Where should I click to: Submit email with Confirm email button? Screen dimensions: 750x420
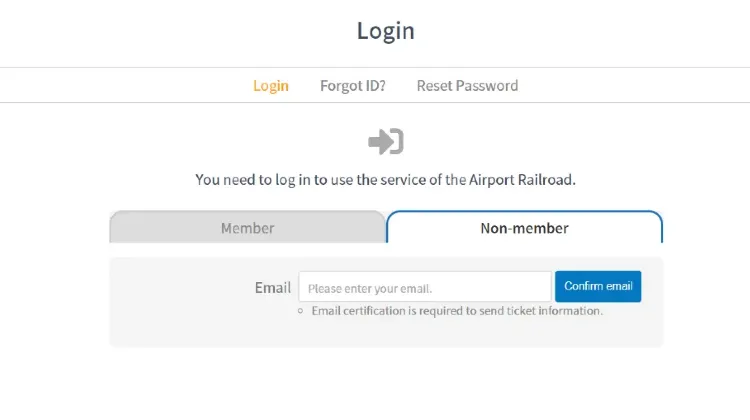(x=598, y=287)
